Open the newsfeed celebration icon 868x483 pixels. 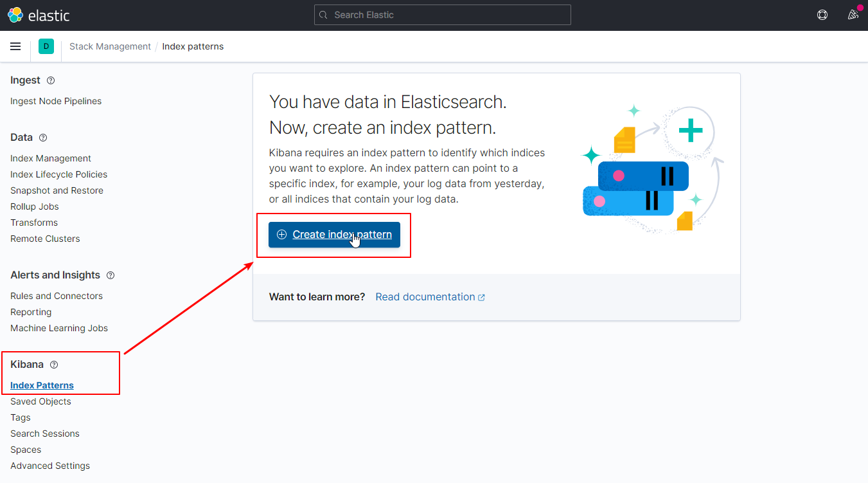[x=853, y=15]
